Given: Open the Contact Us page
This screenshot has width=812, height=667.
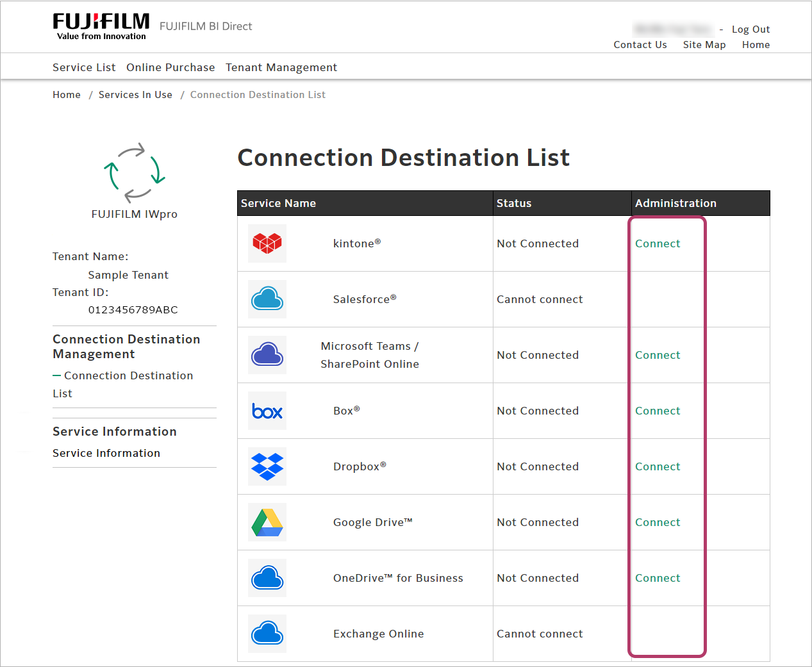Looking at the screenshot, I should 640,45.
